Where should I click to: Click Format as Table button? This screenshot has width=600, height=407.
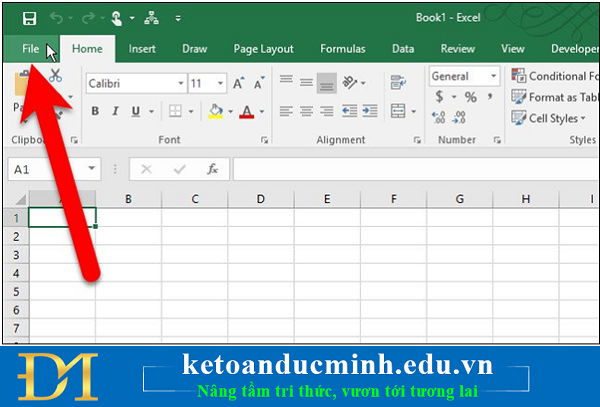tap(555, 97)
